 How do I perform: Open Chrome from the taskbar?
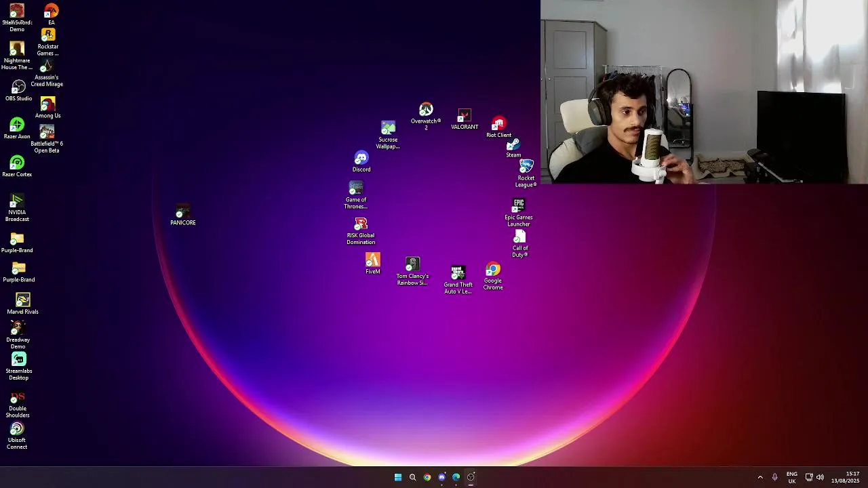click(427, 477)
